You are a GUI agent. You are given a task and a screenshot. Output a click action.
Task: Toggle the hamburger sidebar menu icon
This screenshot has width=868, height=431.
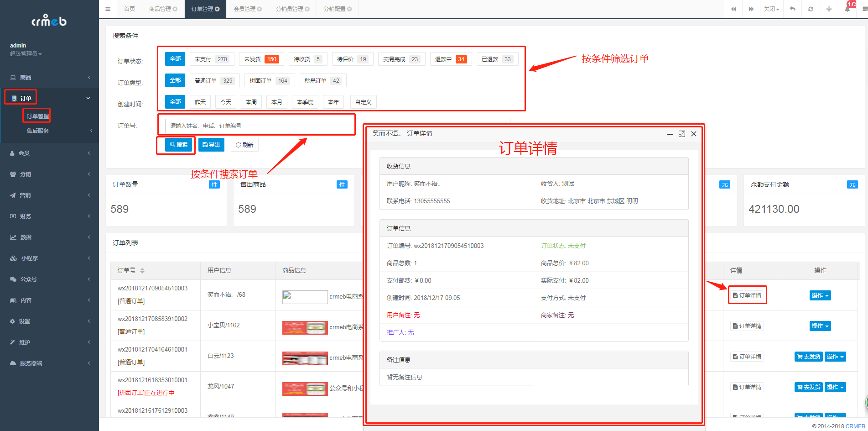tap(108, 9)
